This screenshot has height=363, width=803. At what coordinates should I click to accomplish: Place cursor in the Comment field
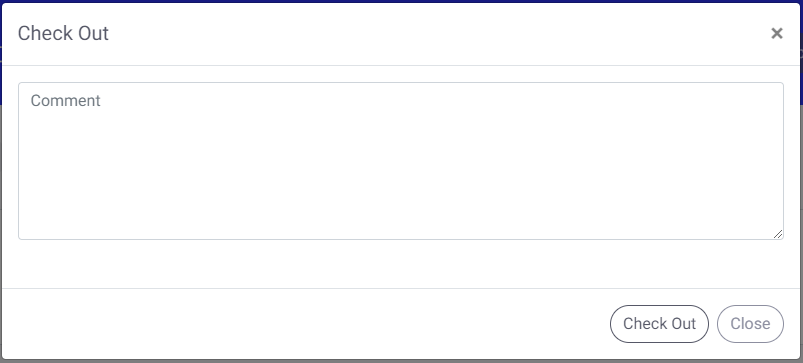click(x=401, y=161)
